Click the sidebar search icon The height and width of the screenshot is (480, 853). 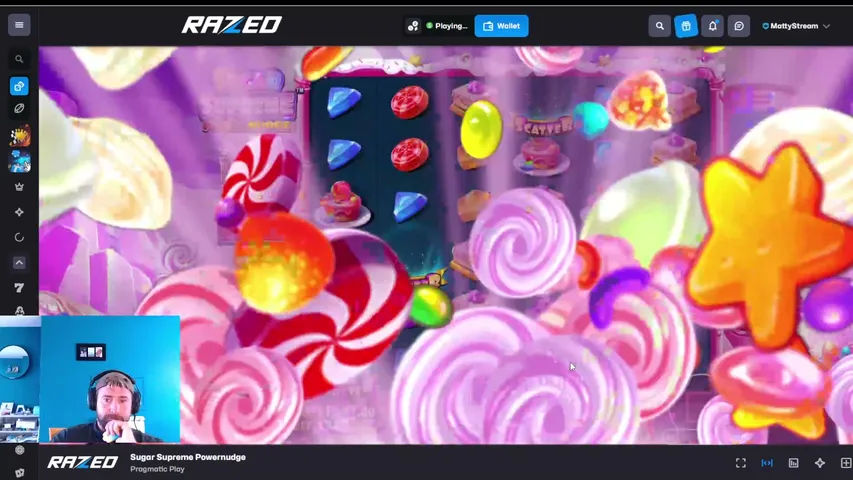coord(19,59)
